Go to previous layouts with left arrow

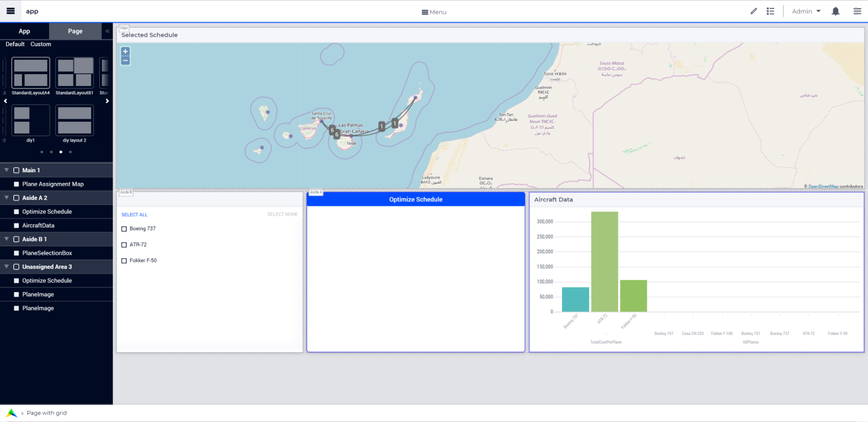pyautogui.click(x=5, y=101)
